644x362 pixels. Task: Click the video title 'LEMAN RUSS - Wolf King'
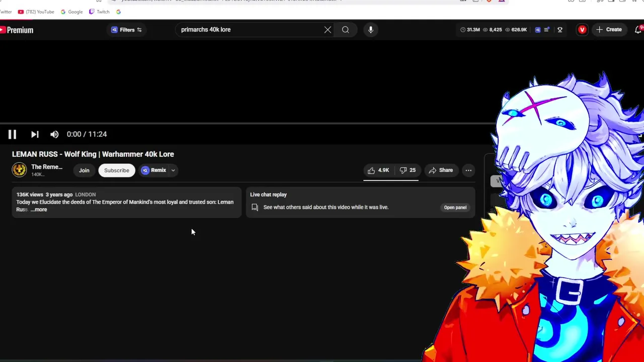point(93,154)
